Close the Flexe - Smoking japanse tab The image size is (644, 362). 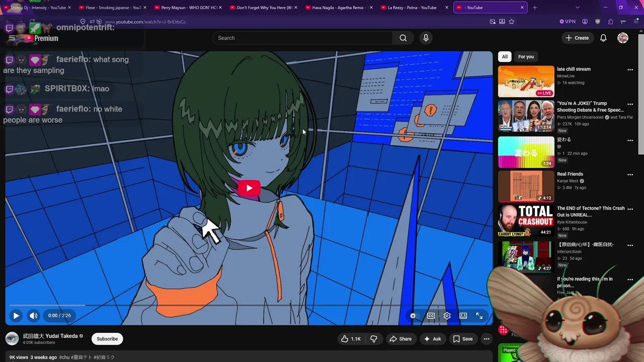click(x=145, y=8)
